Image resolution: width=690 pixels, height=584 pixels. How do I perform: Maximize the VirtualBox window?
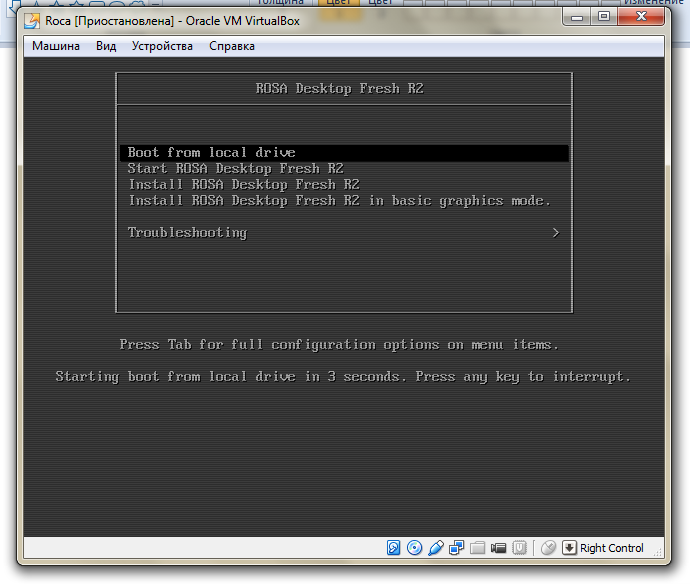[x=604, y=17]
